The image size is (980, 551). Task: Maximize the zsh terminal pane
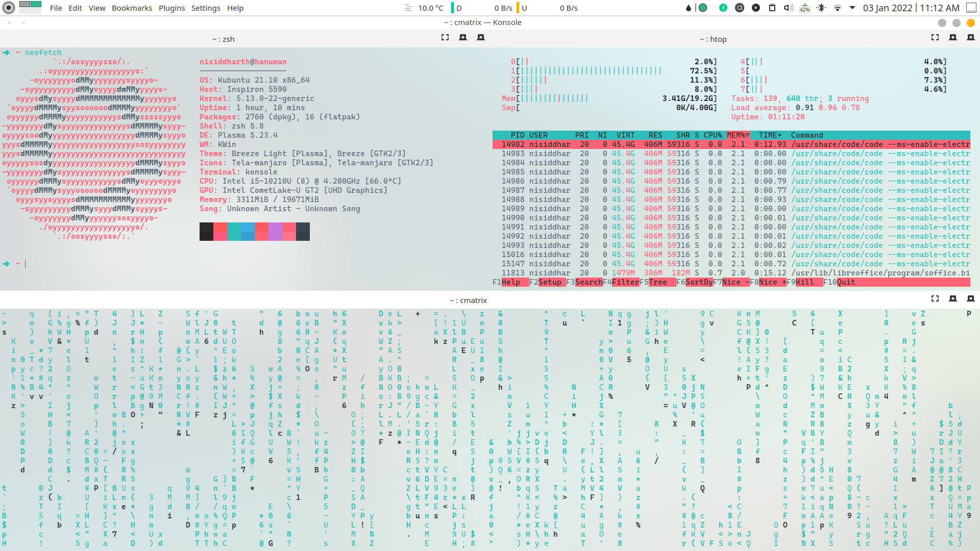tap(445, 37)
